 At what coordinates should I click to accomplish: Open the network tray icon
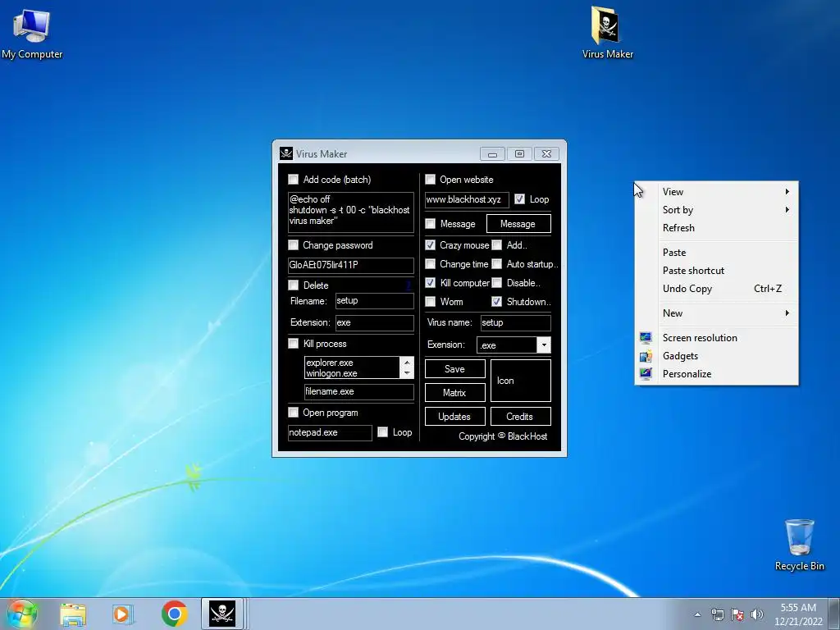pyautogui.click(x=717, y=614)
